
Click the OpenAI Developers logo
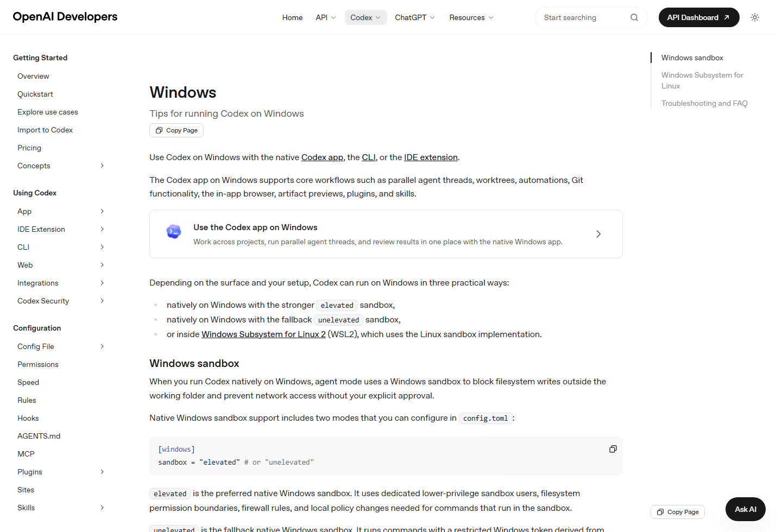click(65, 17)
